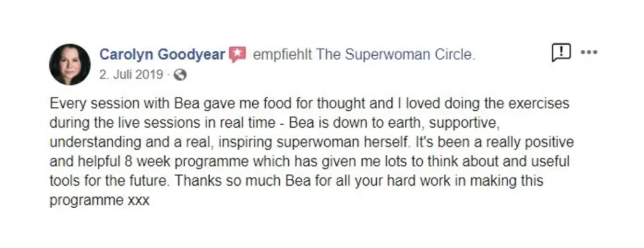This screenshot has height=248, width=644.
Task: Click the word empfiehlt in header
Action: click(282, 55)
